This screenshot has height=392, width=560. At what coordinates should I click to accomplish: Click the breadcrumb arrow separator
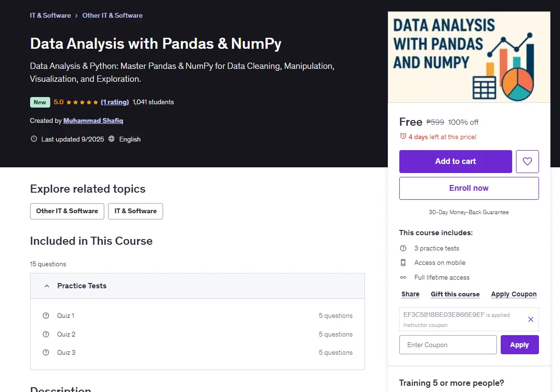click(77, 16)
